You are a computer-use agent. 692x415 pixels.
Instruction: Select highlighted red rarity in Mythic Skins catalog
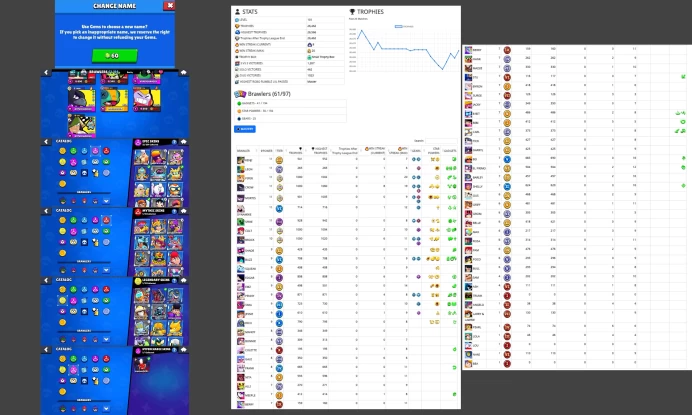pos(106,220)
